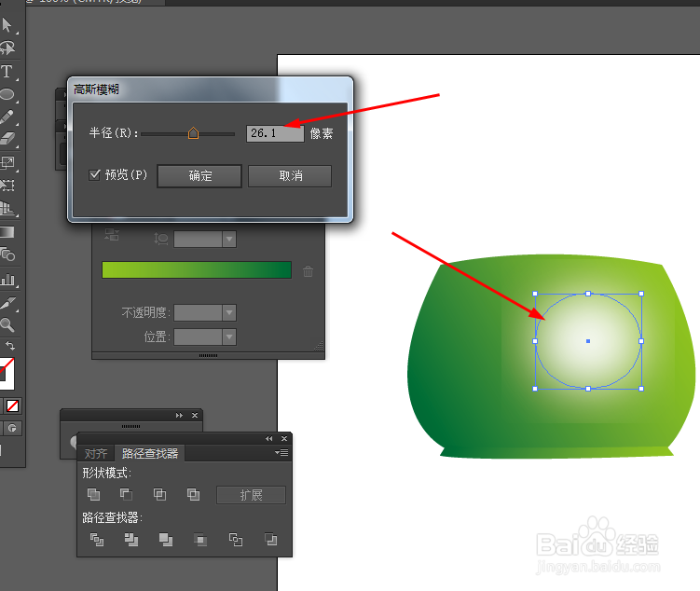Collapse the pathfinder panel with double arrows

point(268,439)
